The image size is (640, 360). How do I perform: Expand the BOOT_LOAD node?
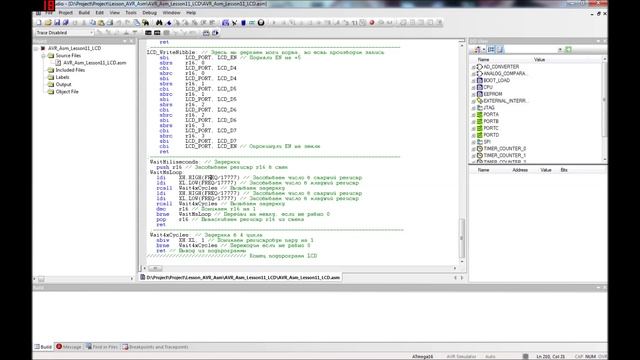tap(473, 81)
